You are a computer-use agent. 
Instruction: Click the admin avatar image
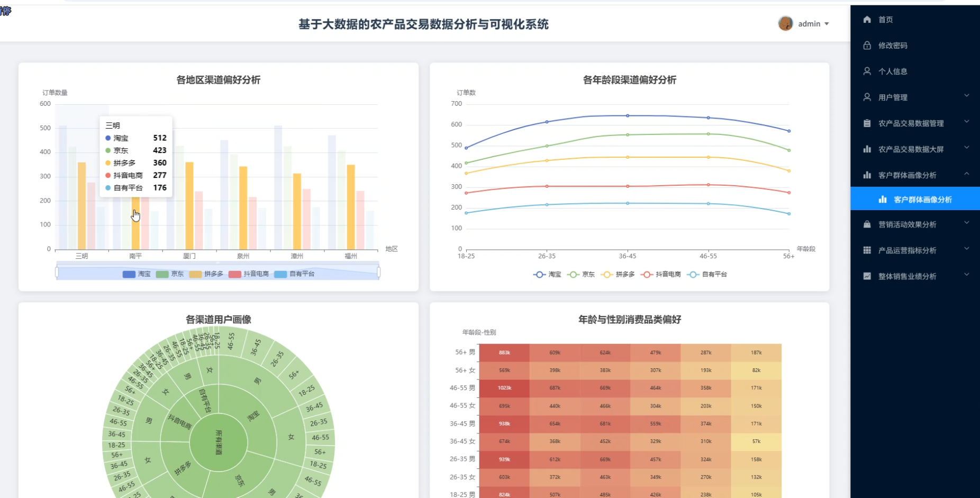[x=785, y=23]
